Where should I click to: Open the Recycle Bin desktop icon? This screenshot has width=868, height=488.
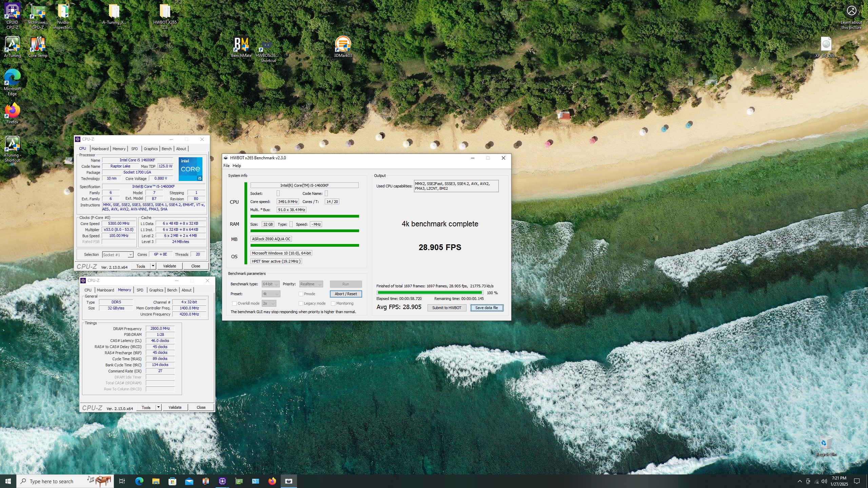point(826,446)
